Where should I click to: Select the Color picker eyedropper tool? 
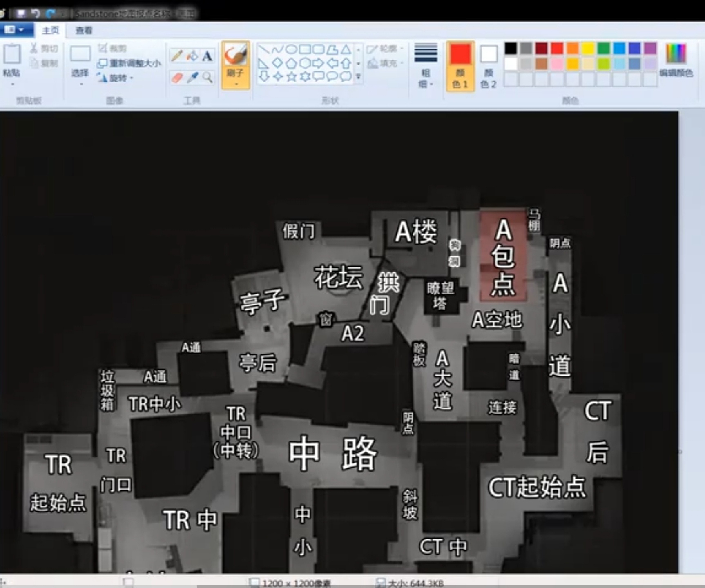192,77
